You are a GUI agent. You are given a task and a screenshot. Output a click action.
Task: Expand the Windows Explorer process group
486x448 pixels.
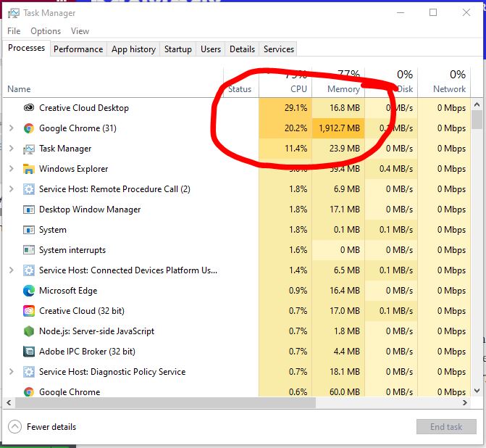click(x=12, y=169)
